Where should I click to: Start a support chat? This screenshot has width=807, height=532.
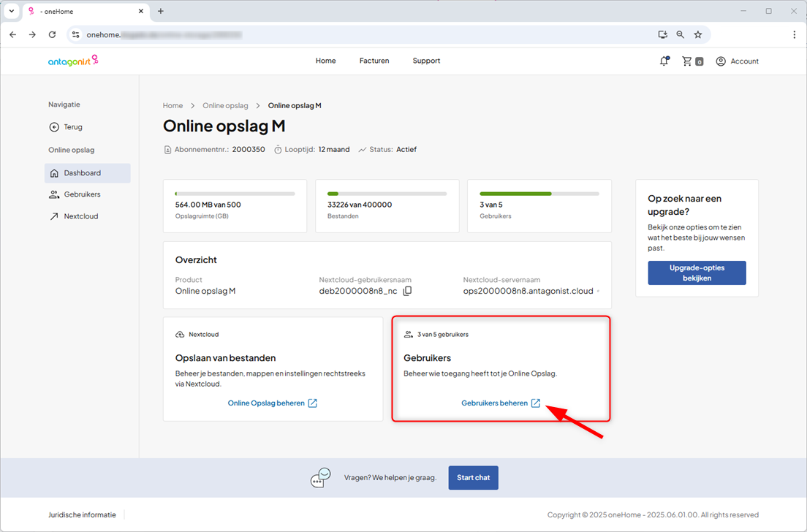click(x=473, y=477)
